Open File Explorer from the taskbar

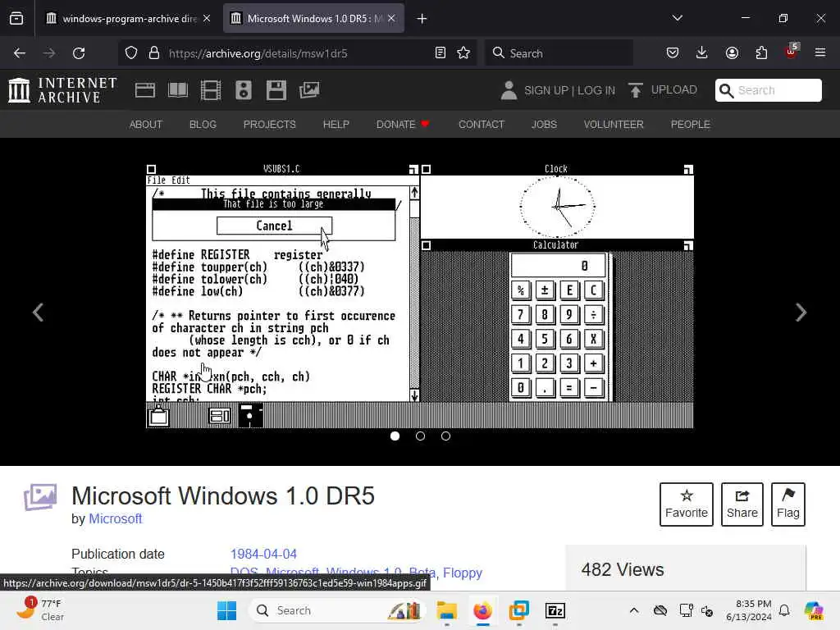tap(446, 610)
